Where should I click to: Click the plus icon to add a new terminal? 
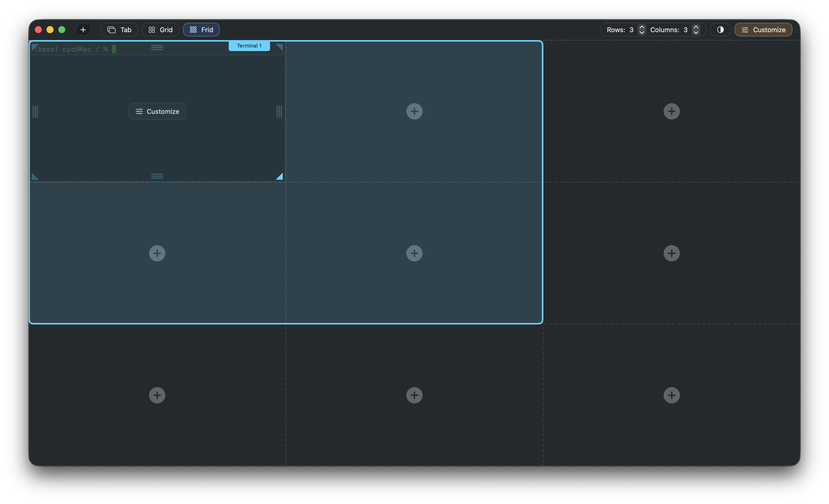pos(83,29)
